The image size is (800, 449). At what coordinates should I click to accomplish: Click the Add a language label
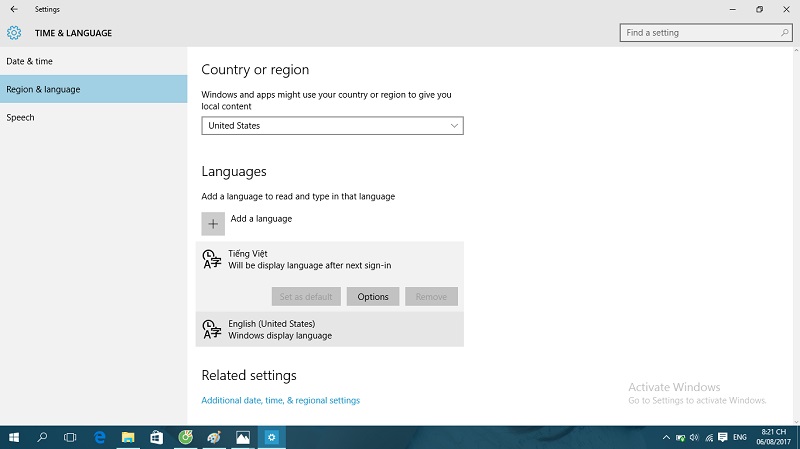coord(261,218)
